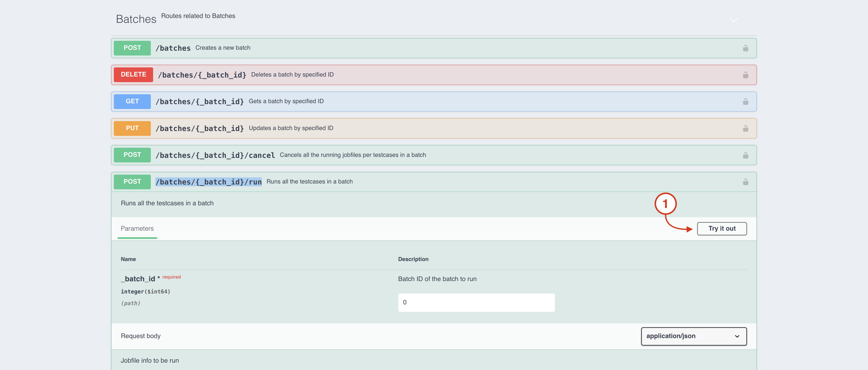Click lock icon on cancel batch row
Image resolution: width=868 pixels, height=370 pixels.
tap(745, 155)
